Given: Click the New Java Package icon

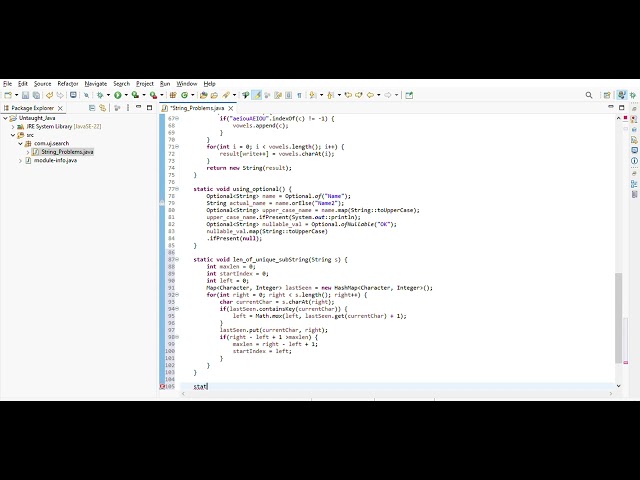Looking at the screenshot, I should coord(173,95).
